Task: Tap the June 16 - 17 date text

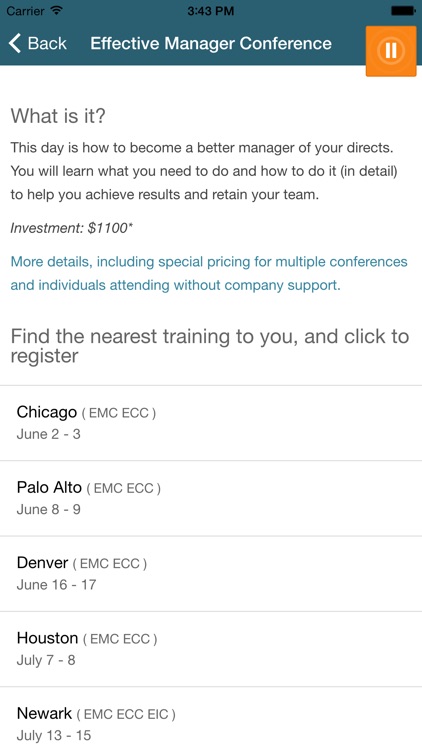Action: coord(56,585)
